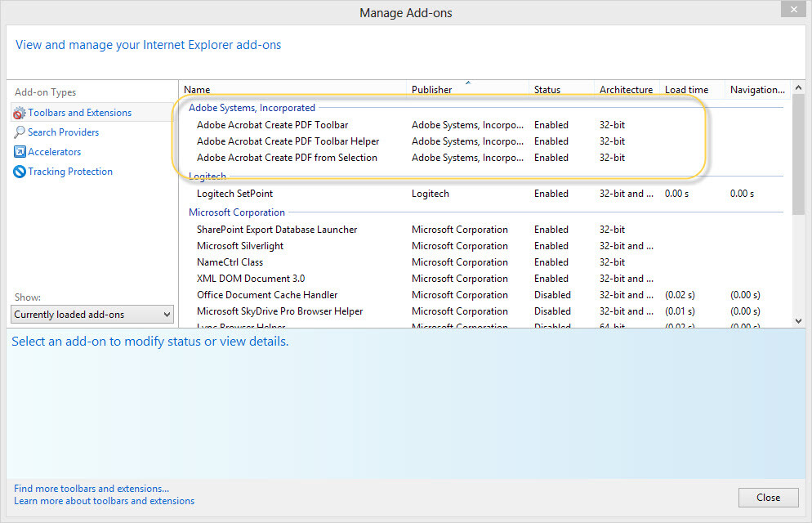
Task: Click the scrollbar down arrow
Action: pos(798,320)
